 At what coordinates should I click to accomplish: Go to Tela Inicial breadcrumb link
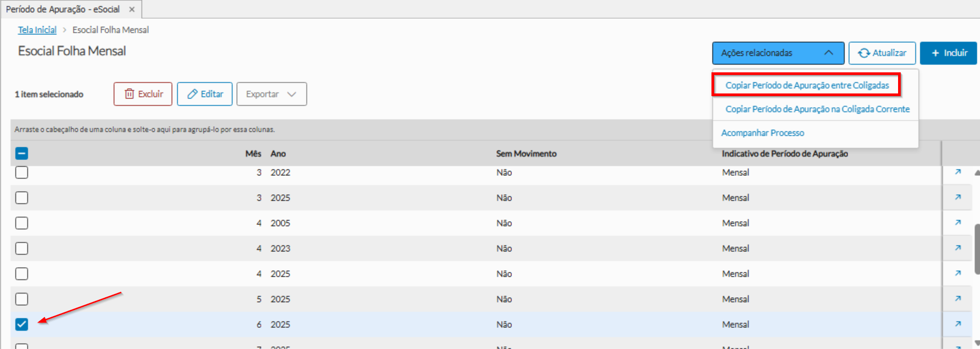point(37,30)
